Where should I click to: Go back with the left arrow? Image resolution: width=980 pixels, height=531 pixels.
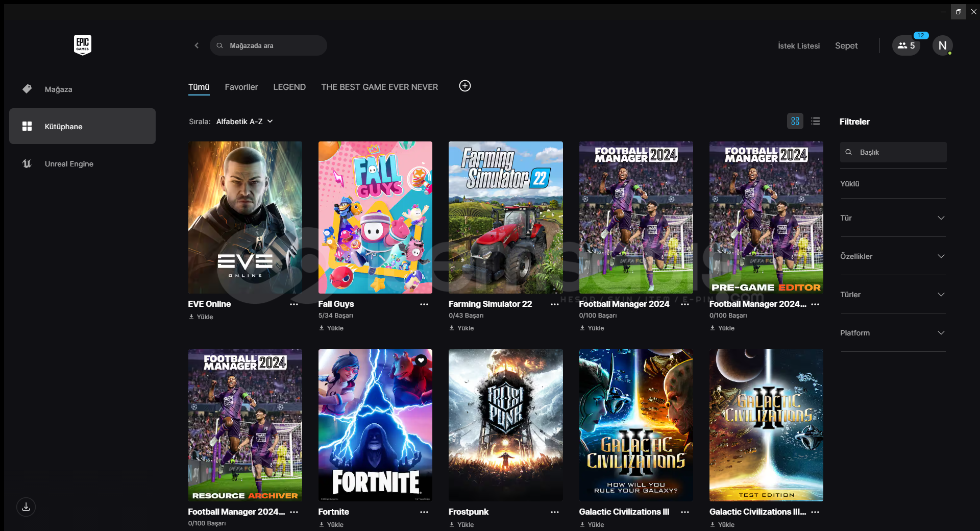197,45
